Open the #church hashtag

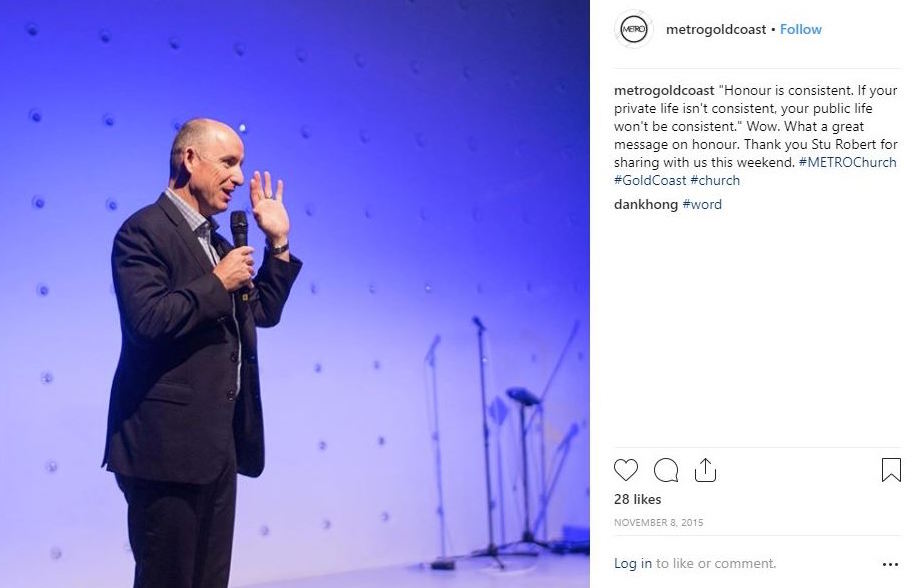715,181
